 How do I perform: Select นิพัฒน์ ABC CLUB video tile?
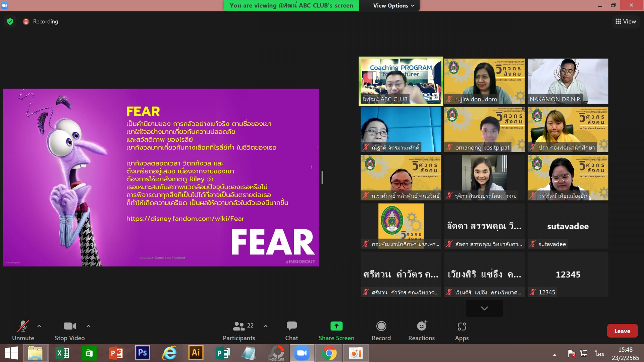click(401, 81)
